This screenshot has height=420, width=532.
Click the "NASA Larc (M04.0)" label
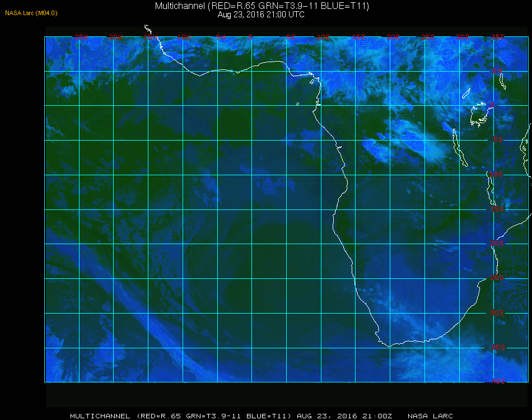[31, 13]
